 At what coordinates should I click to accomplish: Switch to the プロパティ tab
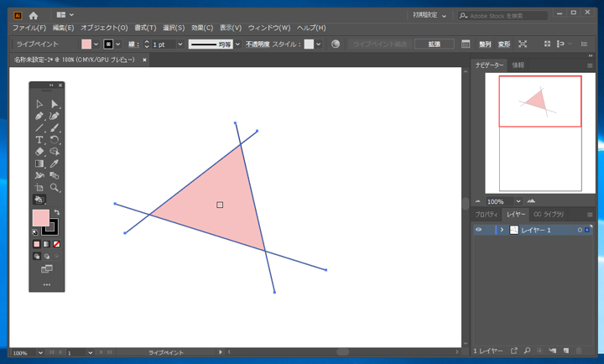tap(487, 215)
